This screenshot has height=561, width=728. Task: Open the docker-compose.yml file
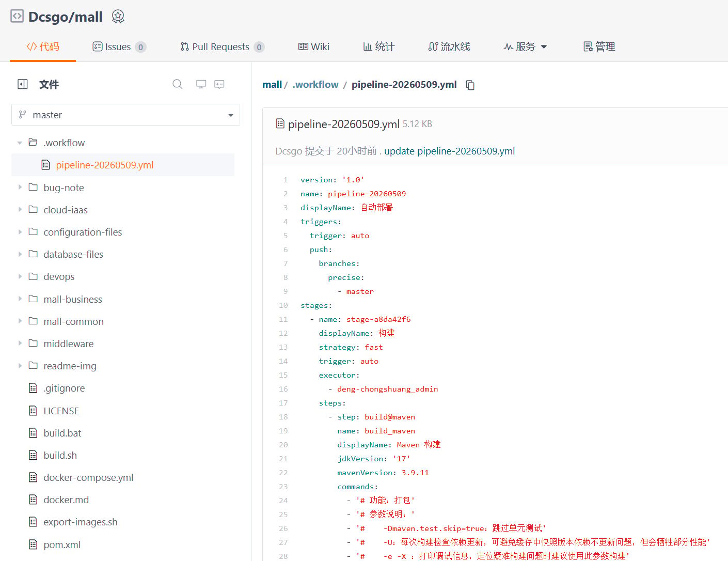pyautogui.click(x=88, y=477)
